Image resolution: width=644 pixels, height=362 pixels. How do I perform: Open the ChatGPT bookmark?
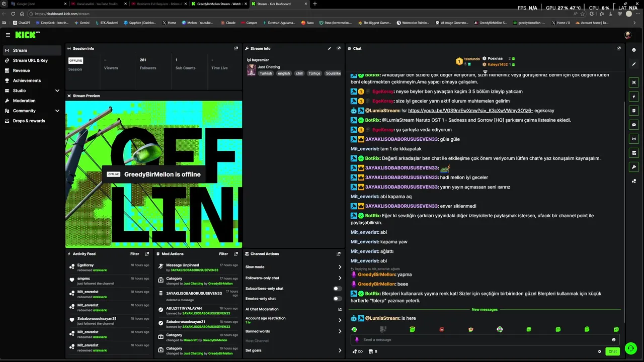22,23
